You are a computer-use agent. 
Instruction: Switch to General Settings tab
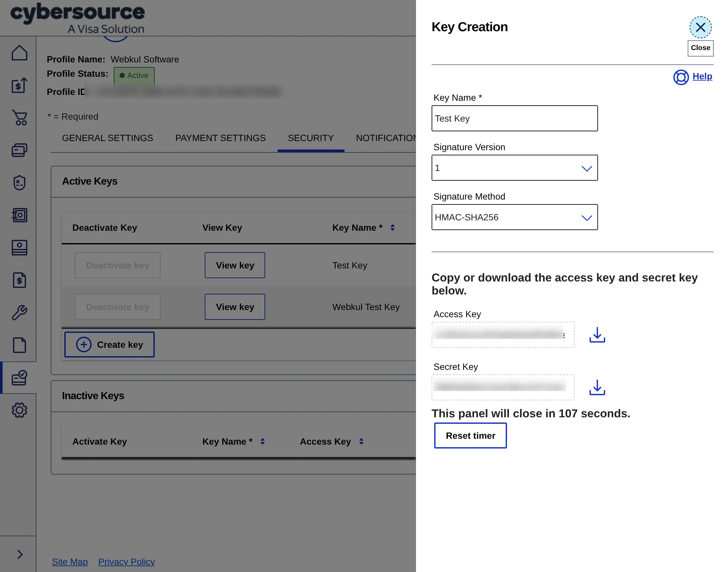click(107, 138)
